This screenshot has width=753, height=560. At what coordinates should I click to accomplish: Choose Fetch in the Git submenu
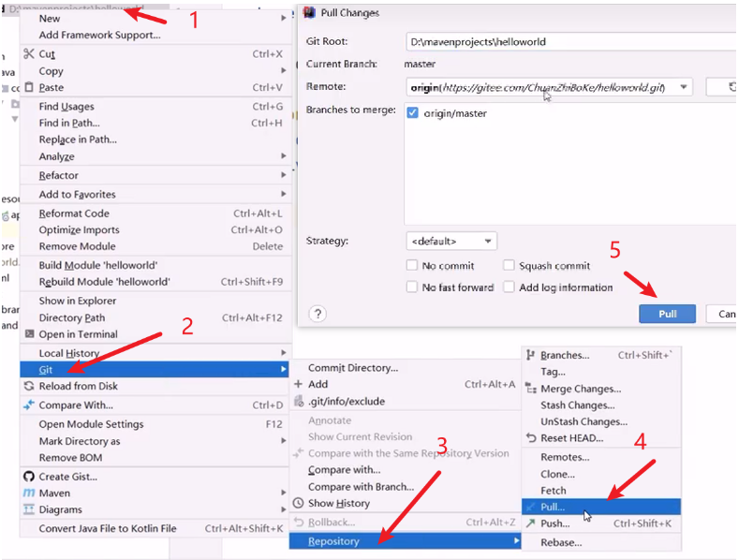pyautogui.click(x=601, y=491)
